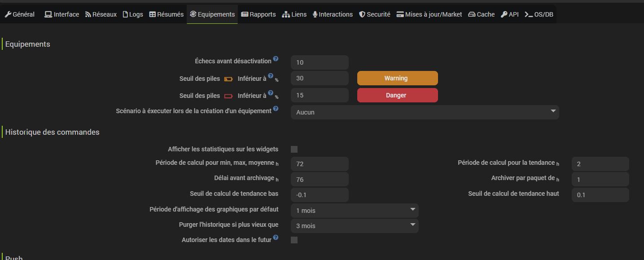This screenshot has width=644, height=260.
Task: Click the orange Warning button
Action: point(397,78)
